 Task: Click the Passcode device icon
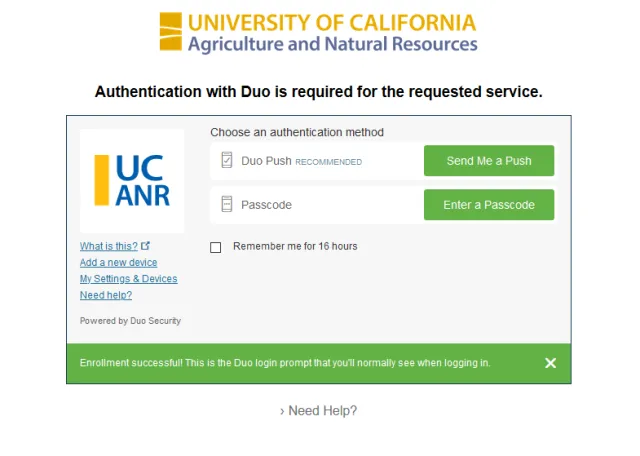point(227,204)
